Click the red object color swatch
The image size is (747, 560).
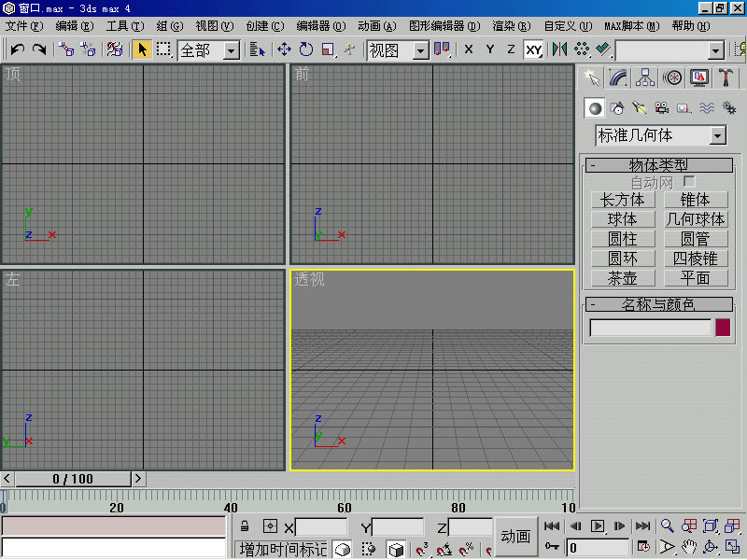pos(723,328)
